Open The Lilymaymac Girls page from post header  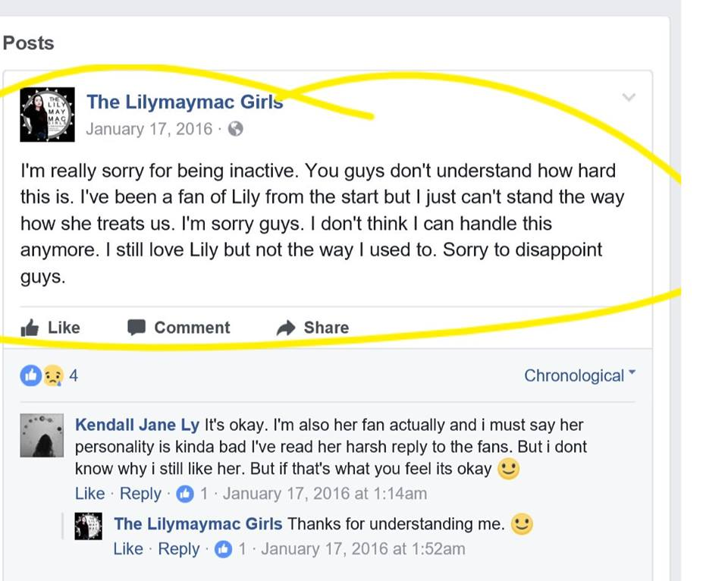[x=185, y=102]
